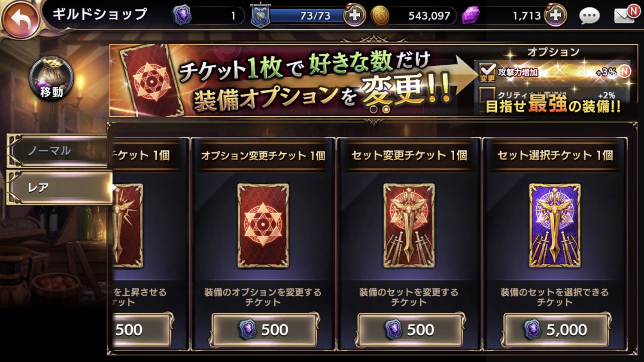Buy セット変更チケット for 500
Screen dimensions: 644x362
click(x=410, y=330)
